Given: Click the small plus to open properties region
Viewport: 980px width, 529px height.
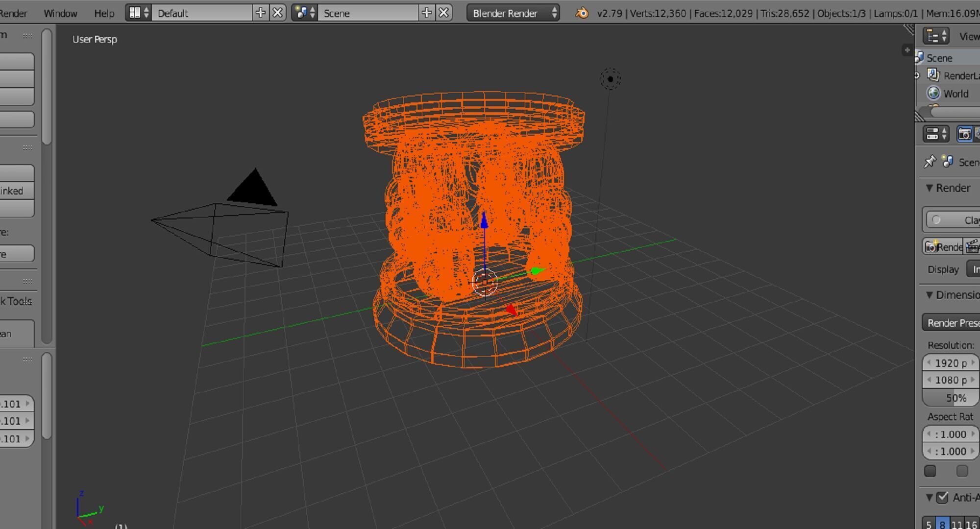Looking at the screenshot, I should point(907,50).
